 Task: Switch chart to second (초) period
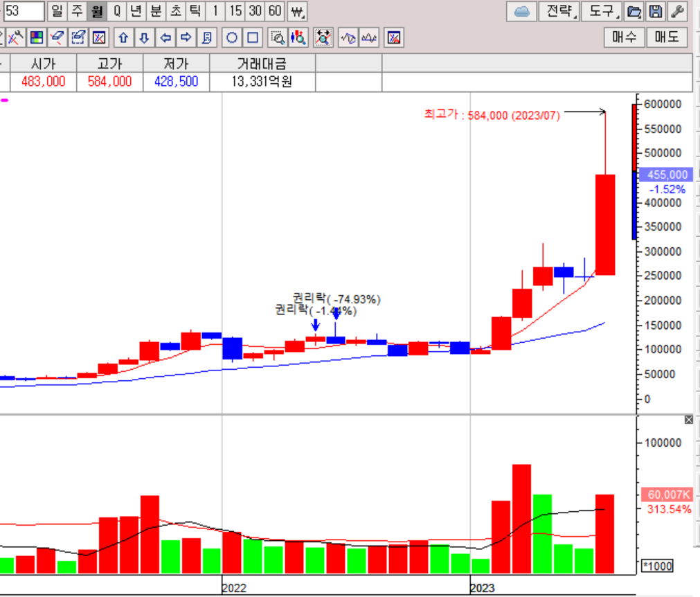pyautogui.click(x=175, y=11)
